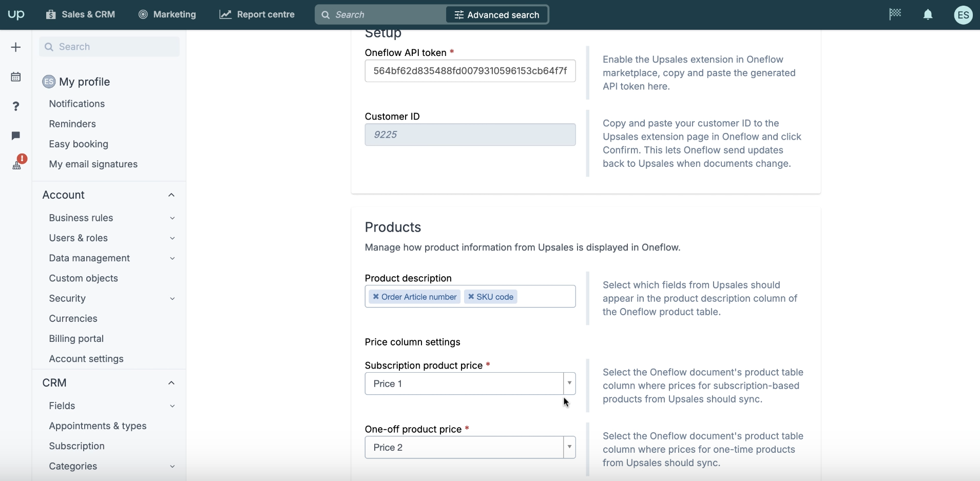
Task: Open the notifications bell icon
Action: coord(928,15)
